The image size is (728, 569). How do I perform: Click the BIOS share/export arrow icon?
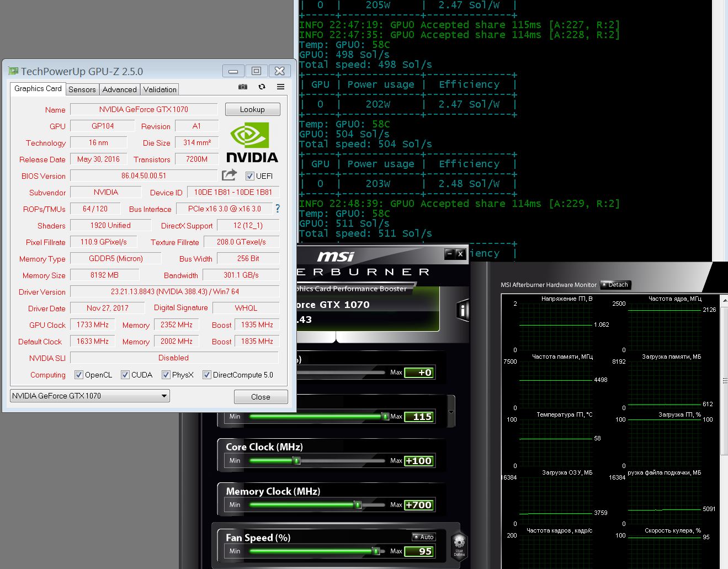[x=229, y=175]
